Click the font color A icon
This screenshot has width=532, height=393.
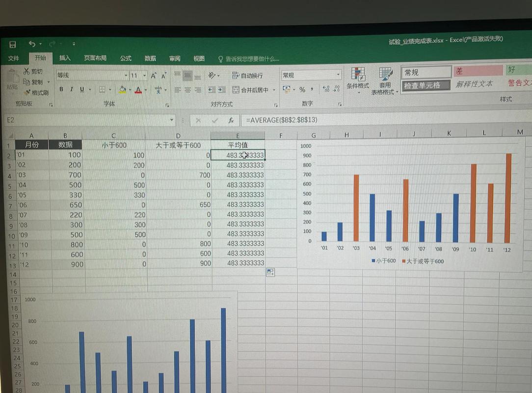click(138, 90)
